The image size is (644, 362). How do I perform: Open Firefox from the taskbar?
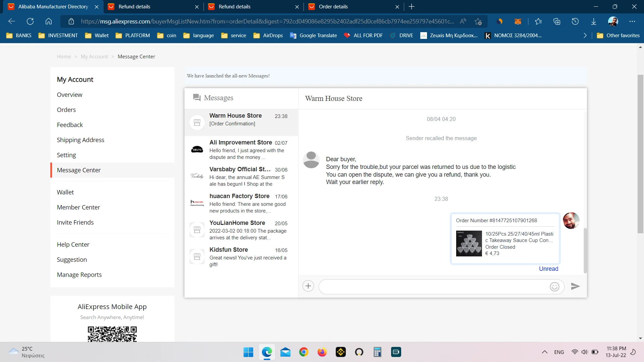[322, 352]
